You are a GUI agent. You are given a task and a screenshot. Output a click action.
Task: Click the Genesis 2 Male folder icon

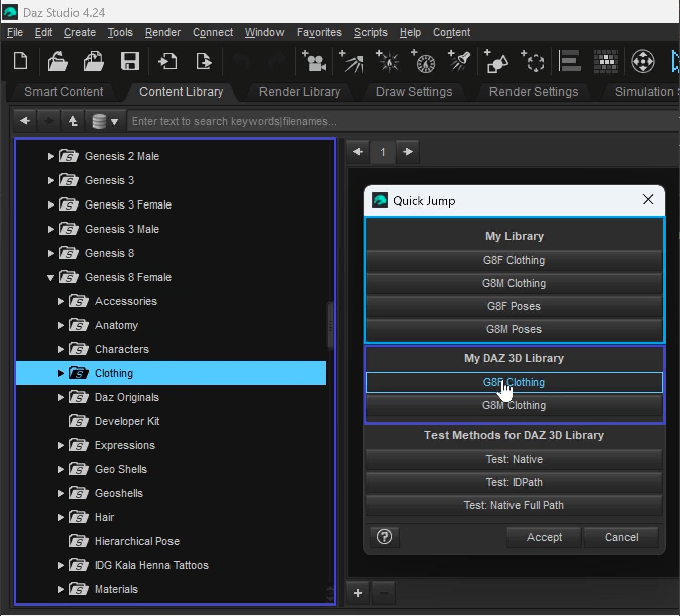pos(69,156)
